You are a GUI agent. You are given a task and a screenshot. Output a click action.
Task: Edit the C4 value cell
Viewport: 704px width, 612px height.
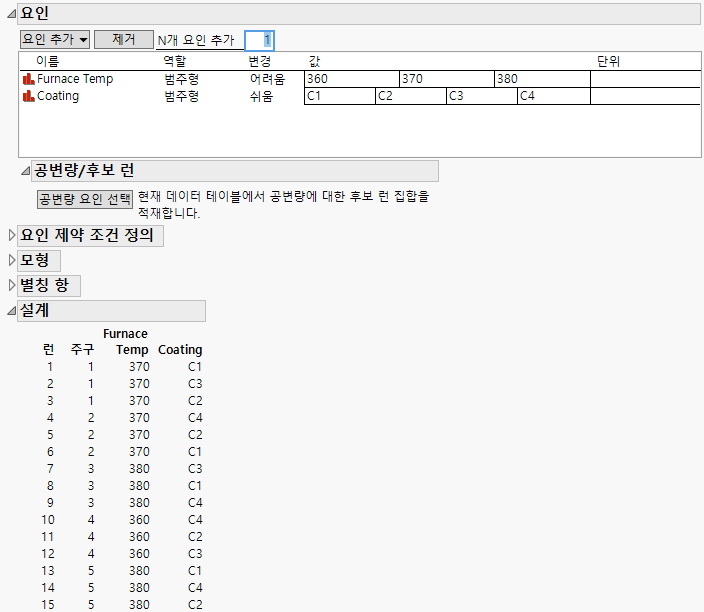click(554, 96)
